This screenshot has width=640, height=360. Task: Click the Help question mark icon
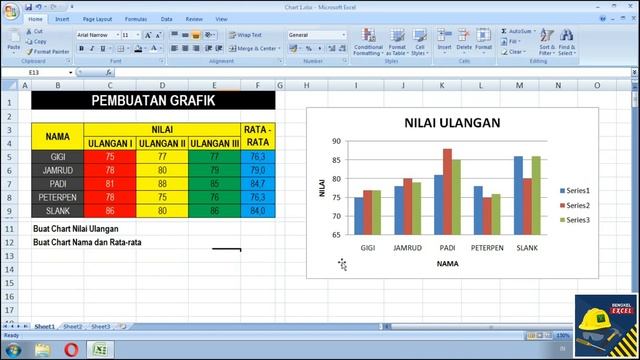point(603,19)
